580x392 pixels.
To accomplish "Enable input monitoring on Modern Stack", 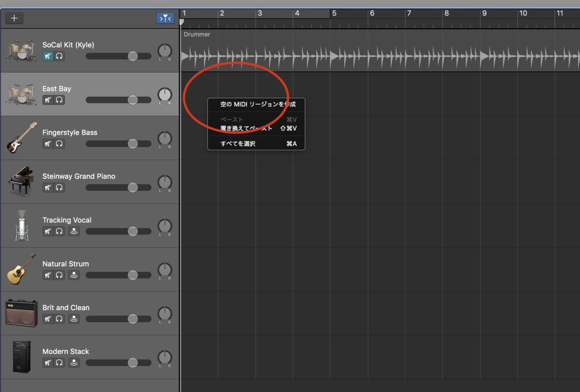I will [74, 362].
